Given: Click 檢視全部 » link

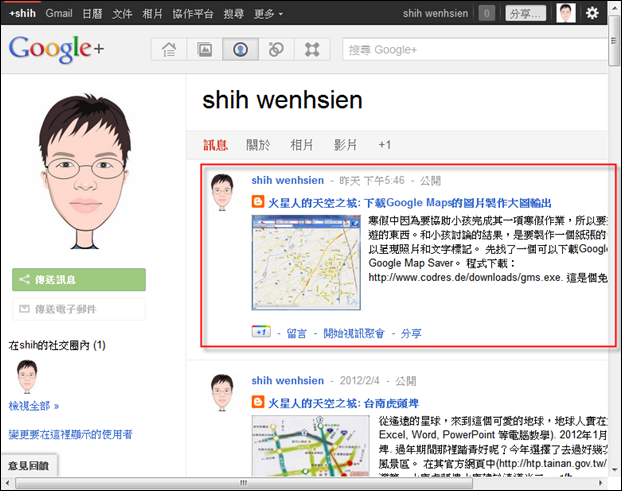Looking at the screenshot, I should pyautogui.click(x=34, y=406).
